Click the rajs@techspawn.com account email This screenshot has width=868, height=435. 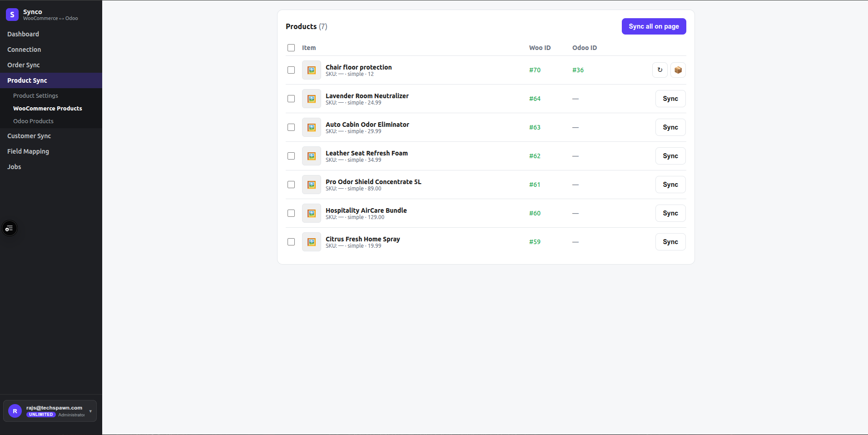(x=54, y=408)
